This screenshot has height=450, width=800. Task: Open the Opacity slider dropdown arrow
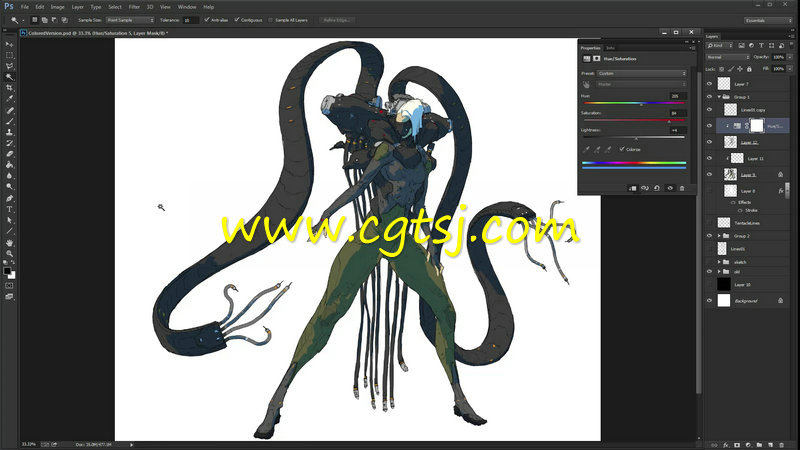click(x=790, y=57)
